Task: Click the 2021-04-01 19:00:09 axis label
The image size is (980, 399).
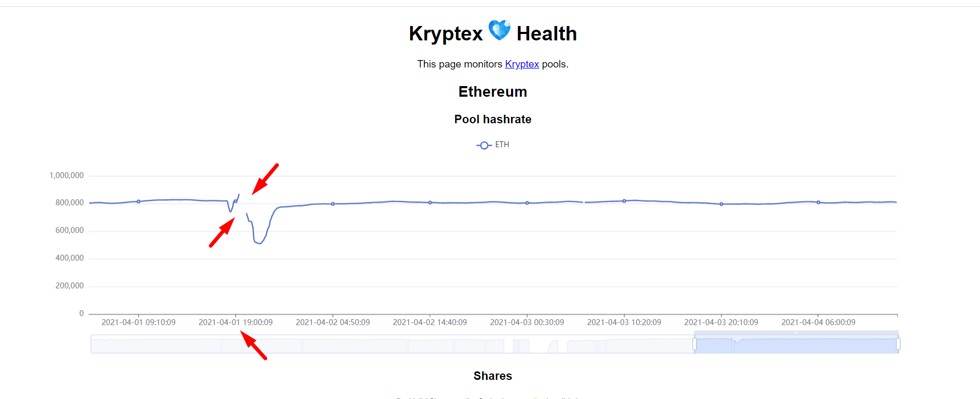Action: 235,322
